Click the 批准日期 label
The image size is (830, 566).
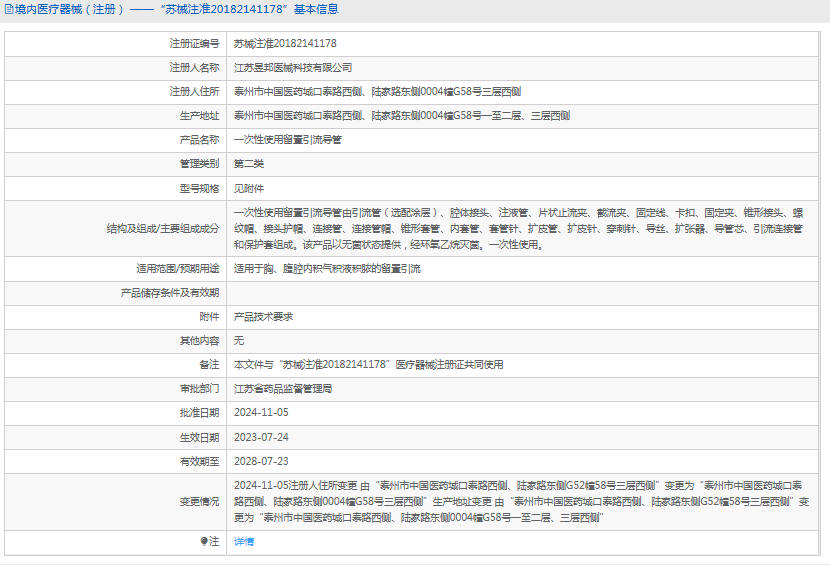point(199,412)
